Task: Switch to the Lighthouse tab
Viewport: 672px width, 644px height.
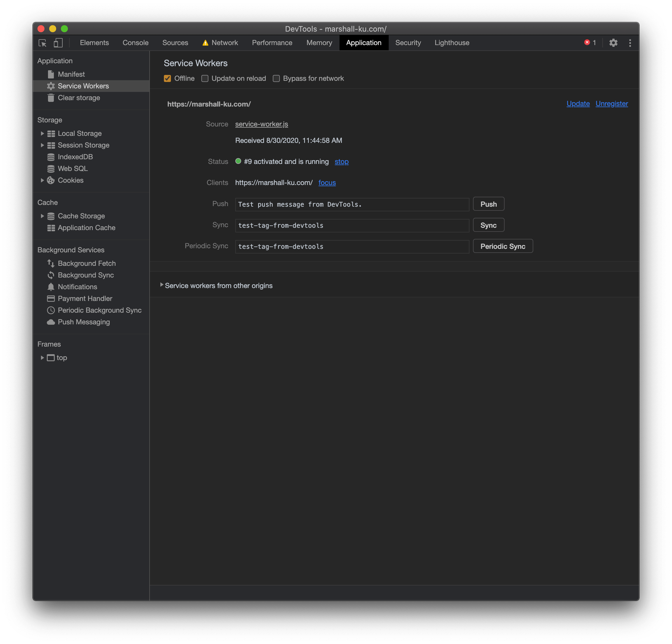Action: coord(452,43)
